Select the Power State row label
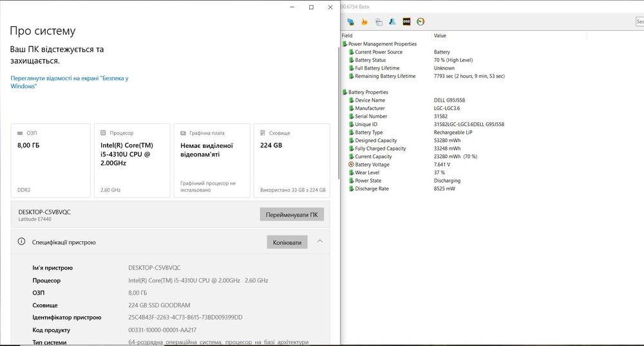The image size is (644, 346). tap(368, 180)
